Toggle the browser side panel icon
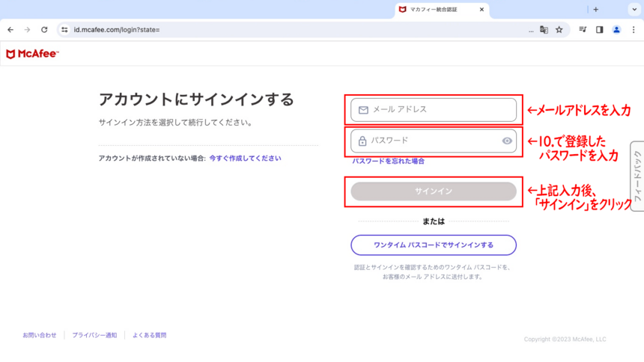 tap(600, 30)
